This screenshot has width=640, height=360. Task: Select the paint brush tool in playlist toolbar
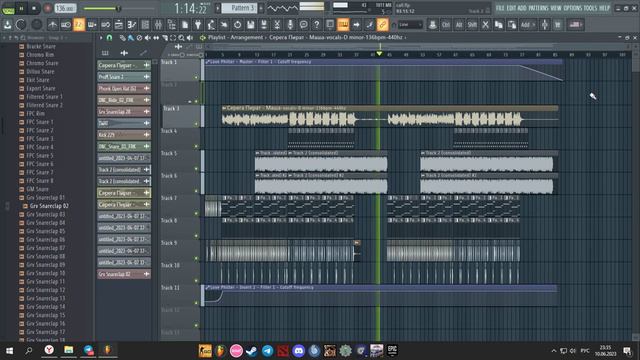(131, 38)
